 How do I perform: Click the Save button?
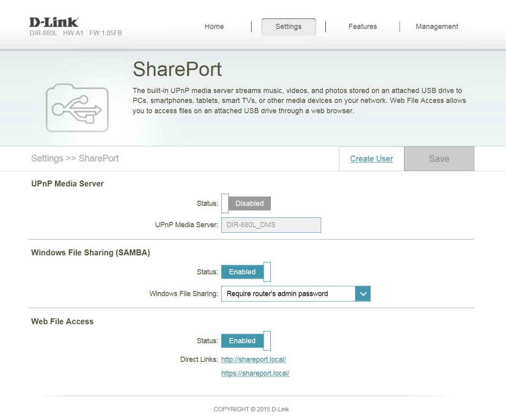(439, 159)
